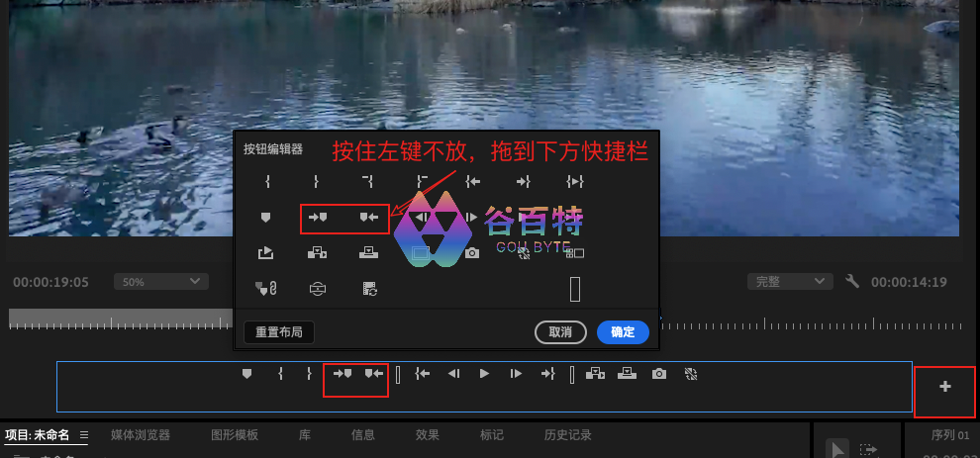
Task: Open the wrench settings icon
Action: pyautogui.click(x=852, y=282)
